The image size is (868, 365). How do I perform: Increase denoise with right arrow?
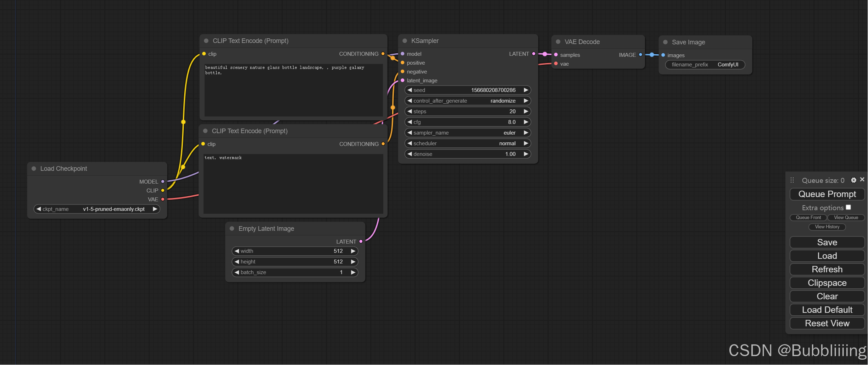[526, 154]
